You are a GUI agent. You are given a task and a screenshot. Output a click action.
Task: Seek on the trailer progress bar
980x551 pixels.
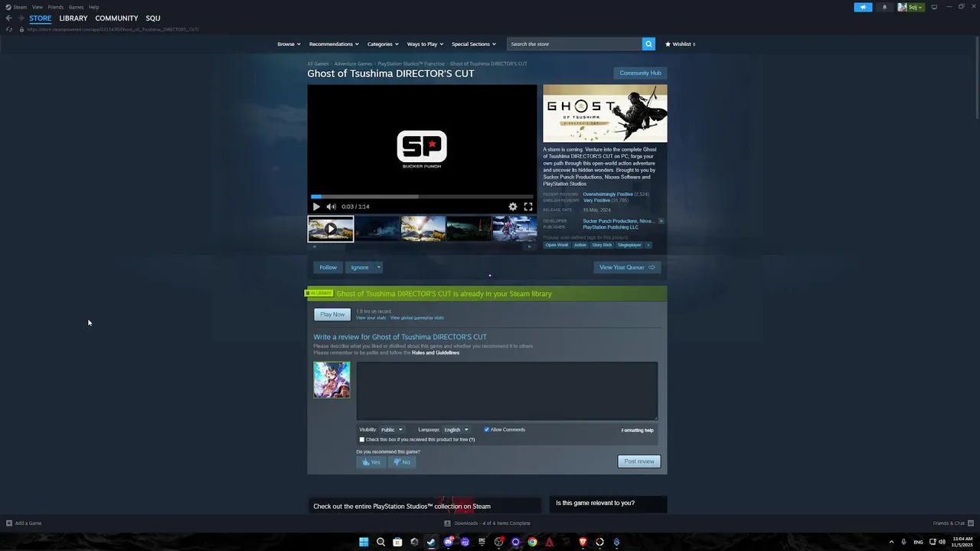[422, 197]
